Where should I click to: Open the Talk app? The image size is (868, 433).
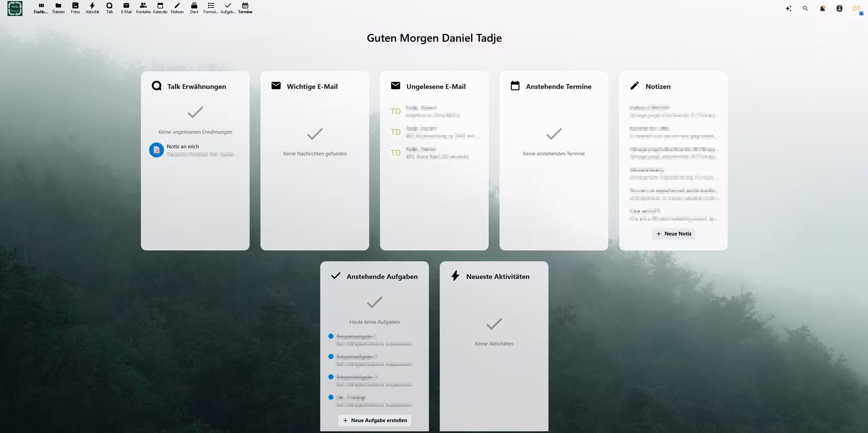[109, 7]
